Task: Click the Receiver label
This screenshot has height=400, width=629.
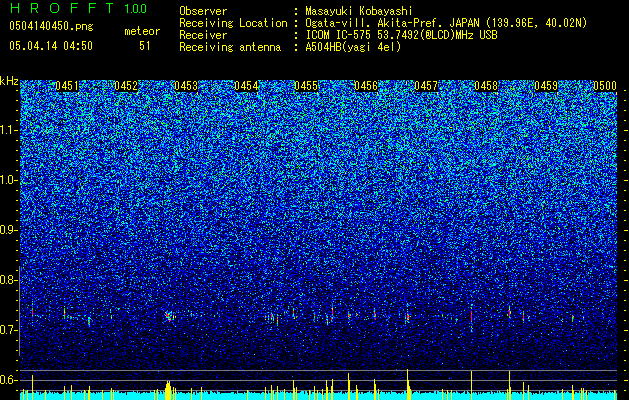Action: click(x=203, y=35)
